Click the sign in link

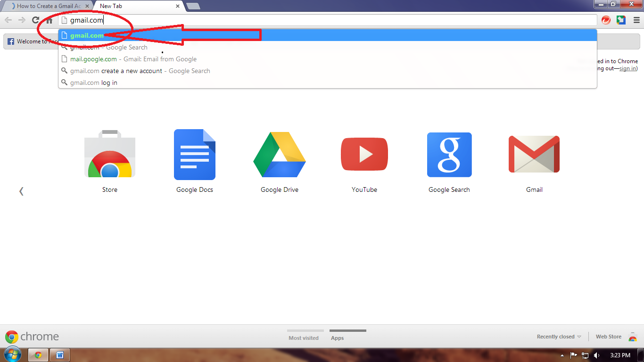[627, 68]
